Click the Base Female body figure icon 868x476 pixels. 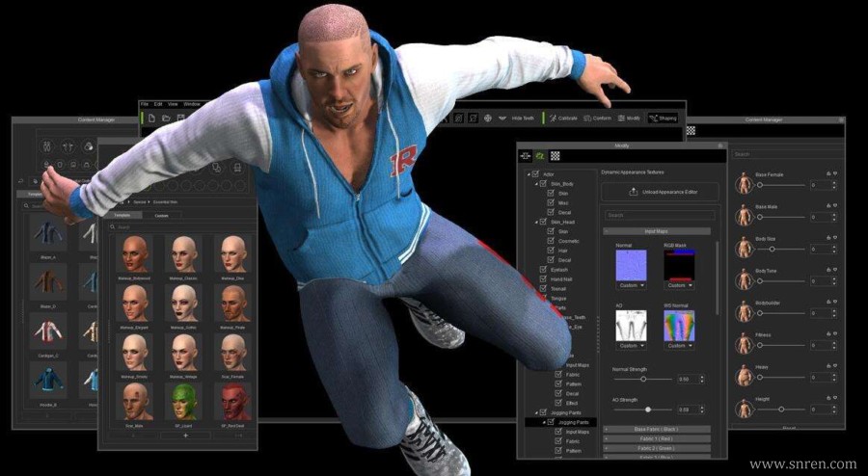coord(744,183)
